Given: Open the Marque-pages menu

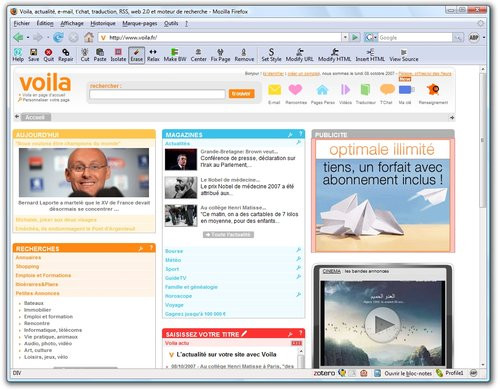Looking at the screenshot, I should pos(140,24).
